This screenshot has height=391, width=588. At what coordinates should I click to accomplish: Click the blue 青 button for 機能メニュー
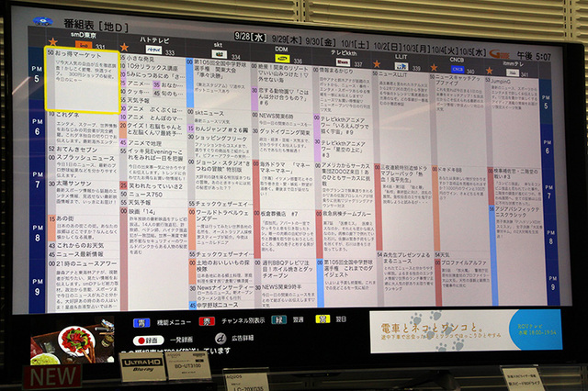(x=141, y=322)
